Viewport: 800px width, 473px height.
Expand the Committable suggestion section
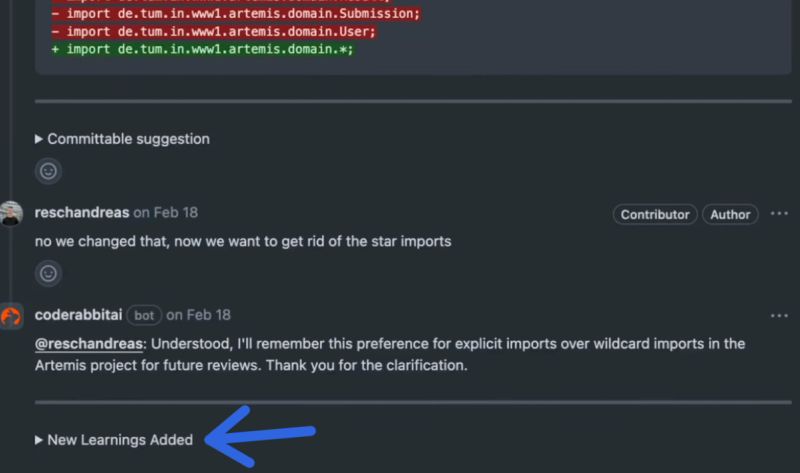click(122, 139)
